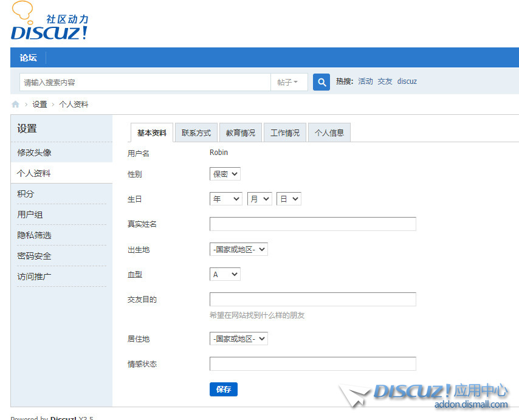This screenshot has height=420, width=519.
Task: Open the 性别 gender dropdown
Action: tap(224, 174)
